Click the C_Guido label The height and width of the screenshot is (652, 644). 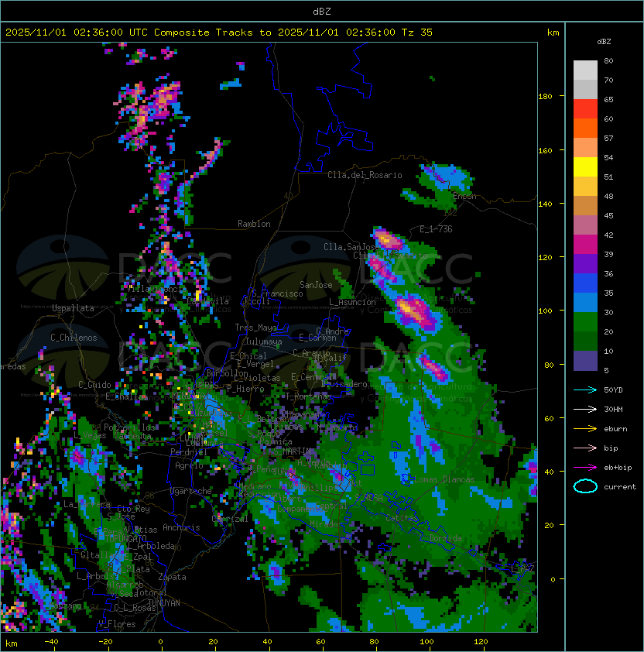point(94,385)
